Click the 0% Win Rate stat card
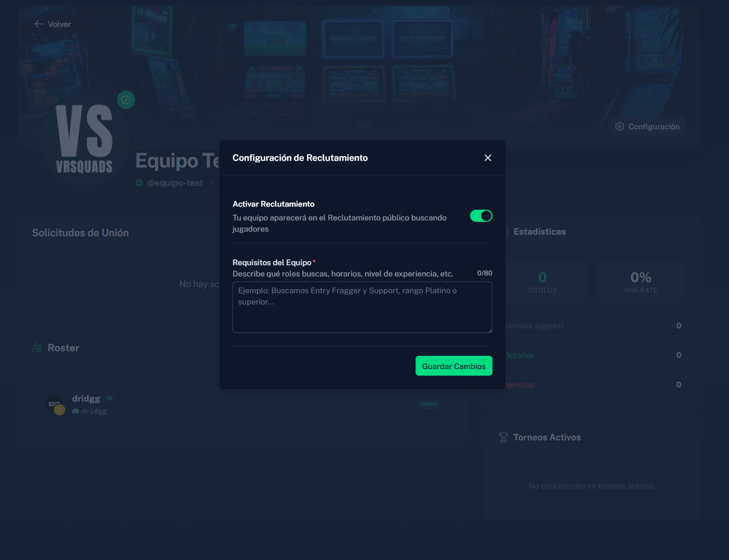Viewport: 729px width, 560px height. [640, 282]
